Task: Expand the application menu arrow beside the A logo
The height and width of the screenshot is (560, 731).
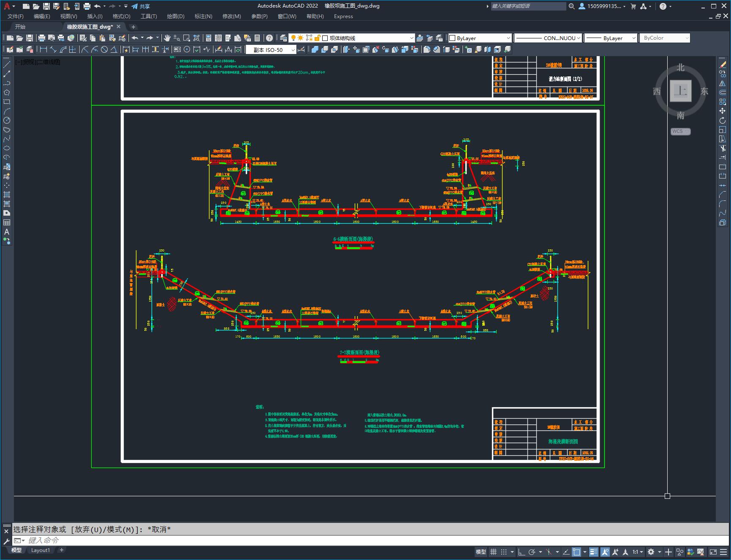Action: (14, 6)
